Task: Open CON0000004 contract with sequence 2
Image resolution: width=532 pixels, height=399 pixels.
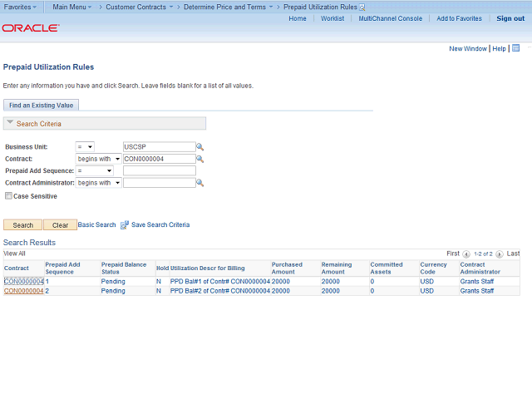Action: (24, 291)
